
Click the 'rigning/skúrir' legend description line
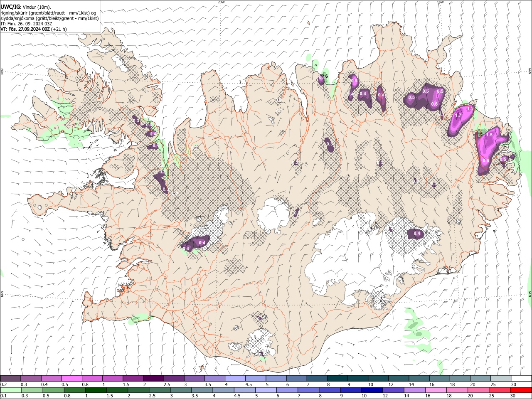(x=48, y=13)
